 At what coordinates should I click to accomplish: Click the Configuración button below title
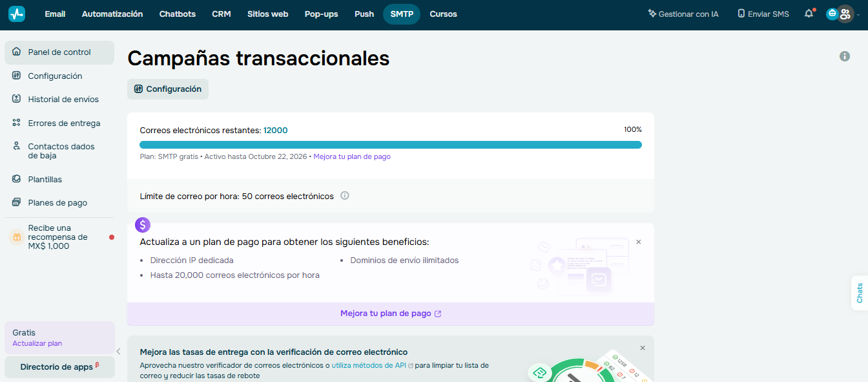click(168, 89)
